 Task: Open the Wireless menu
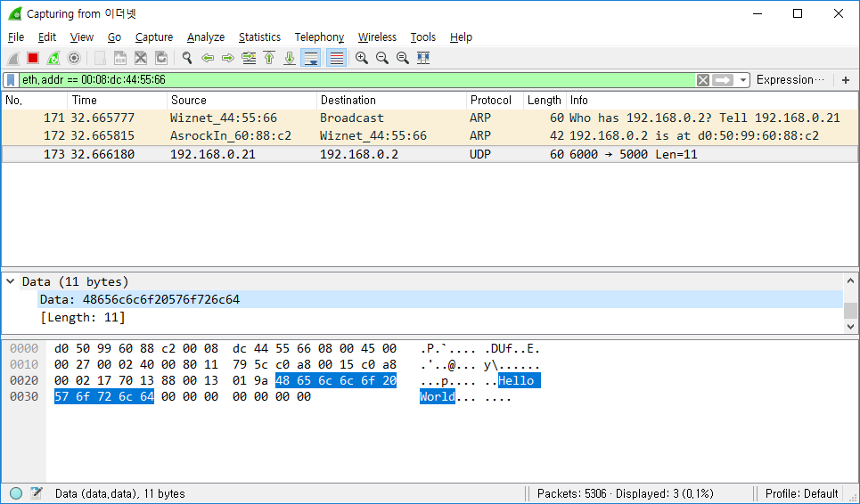377,37
